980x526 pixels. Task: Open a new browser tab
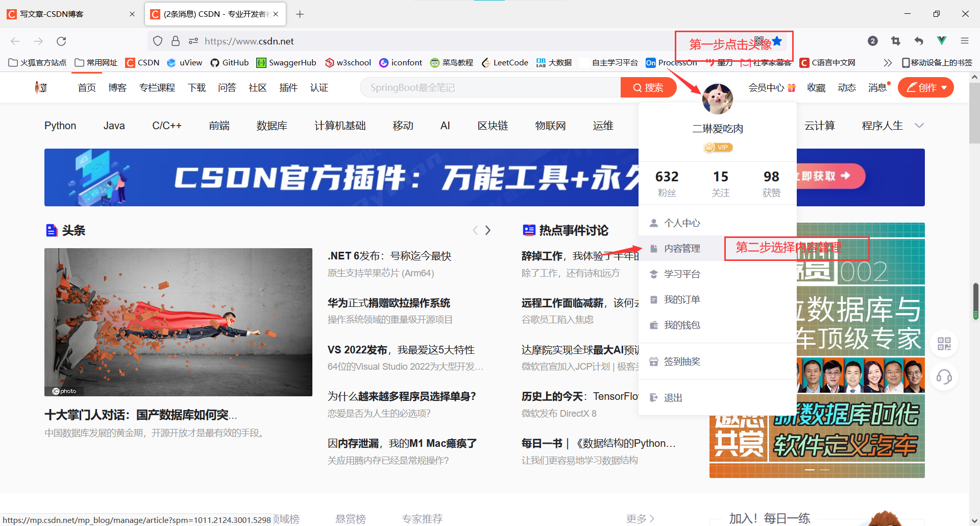(x=300, y=14)
